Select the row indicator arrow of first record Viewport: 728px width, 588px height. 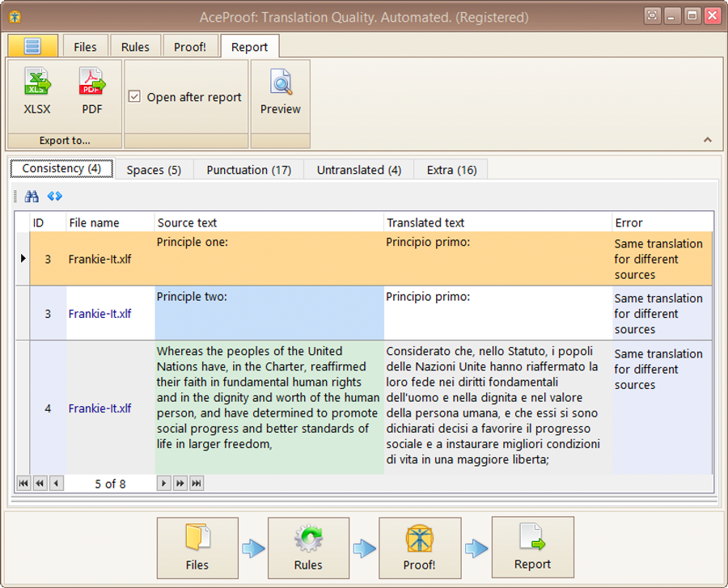click(x=23, y=259)
